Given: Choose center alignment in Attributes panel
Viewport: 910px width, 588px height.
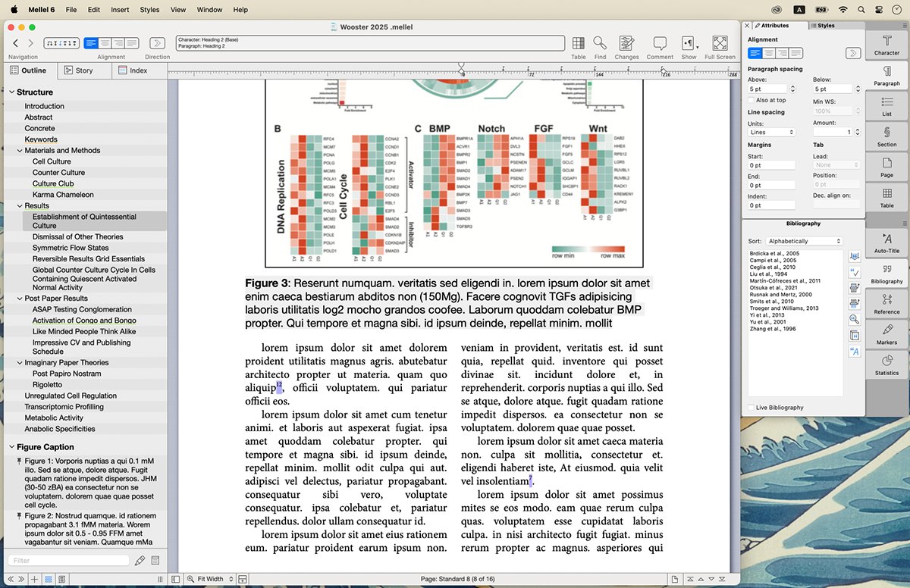Looking at the screenshot, I should coord(768,53).
